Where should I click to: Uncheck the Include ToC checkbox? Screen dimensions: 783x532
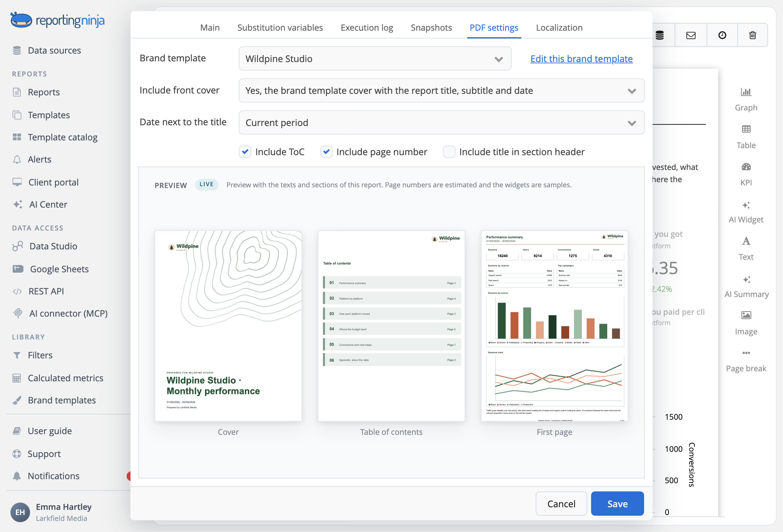click(245, 152)
